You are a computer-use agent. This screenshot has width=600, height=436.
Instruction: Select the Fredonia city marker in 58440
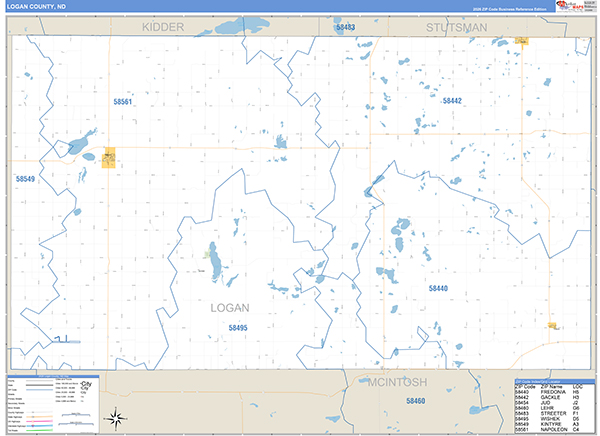tap(552, 325)
